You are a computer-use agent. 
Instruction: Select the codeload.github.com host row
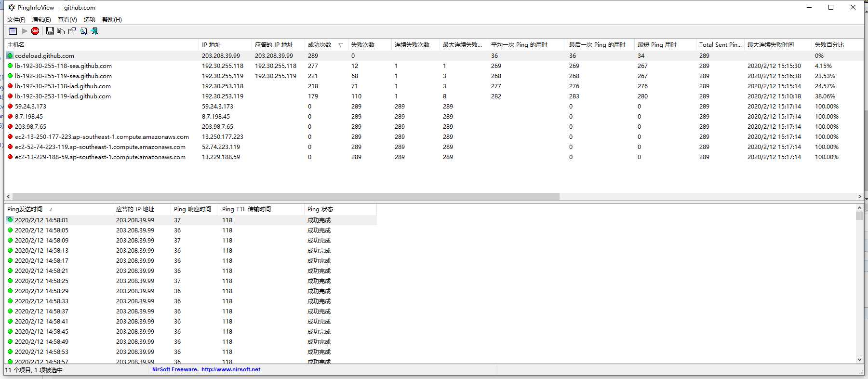(x=434, y=55)
